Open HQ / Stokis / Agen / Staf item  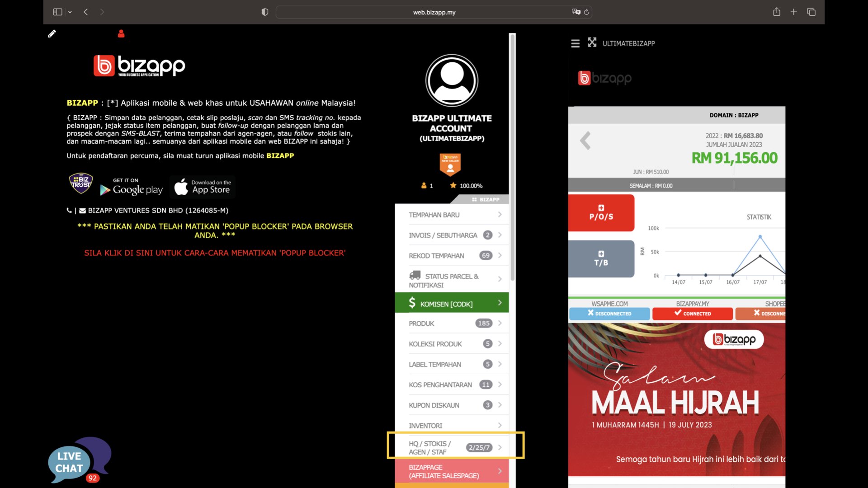coord(452,447)
